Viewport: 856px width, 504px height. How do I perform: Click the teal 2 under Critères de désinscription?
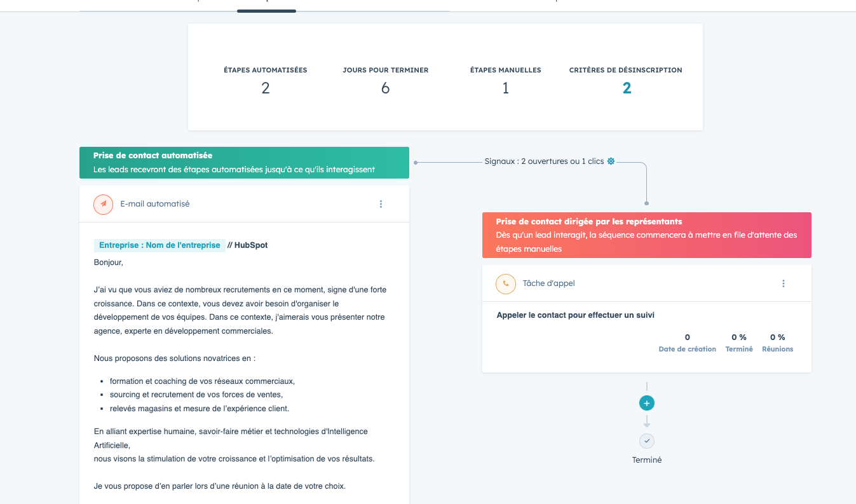[x=625, y=88]
